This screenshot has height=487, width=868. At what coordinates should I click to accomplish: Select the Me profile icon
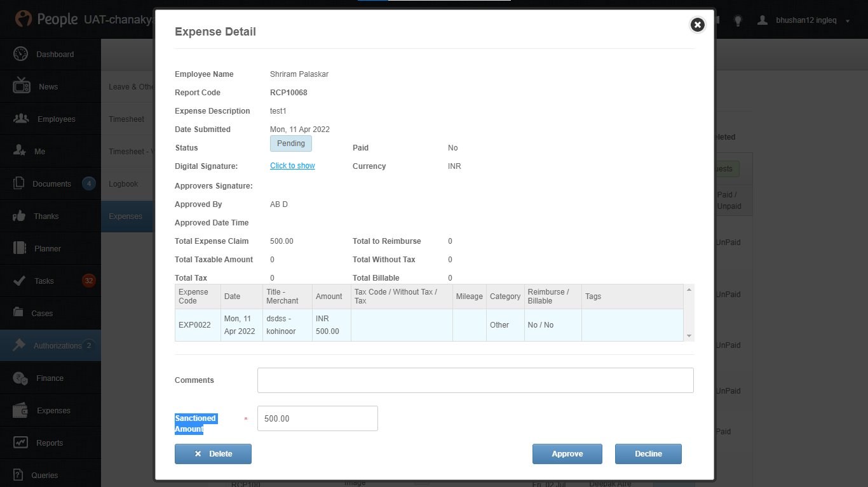20,151
